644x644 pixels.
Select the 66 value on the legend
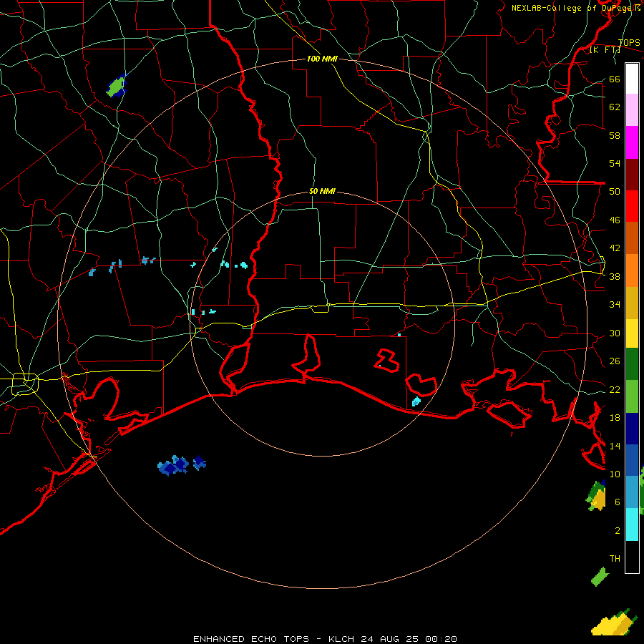point(615,79)
